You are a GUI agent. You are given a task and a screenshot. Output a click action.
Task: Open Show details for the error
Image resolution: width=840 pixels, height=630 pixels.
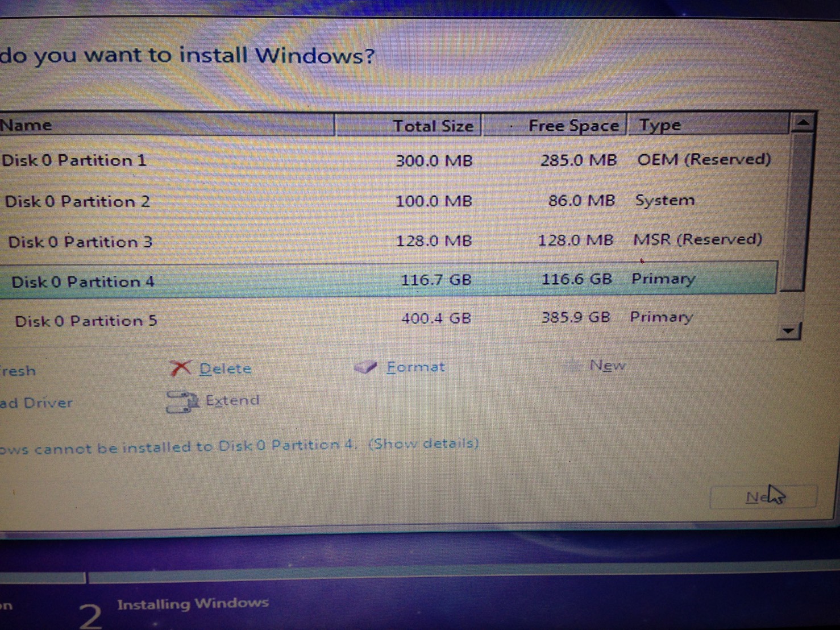423,443
